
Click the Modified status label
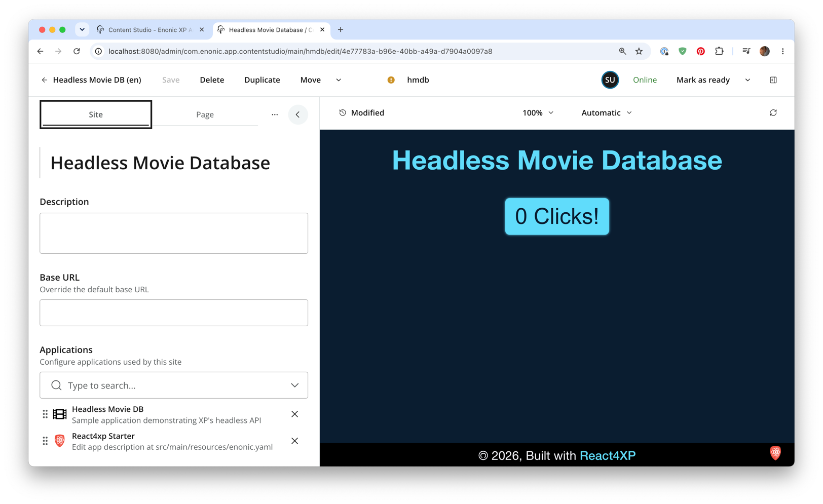point(367,113)
